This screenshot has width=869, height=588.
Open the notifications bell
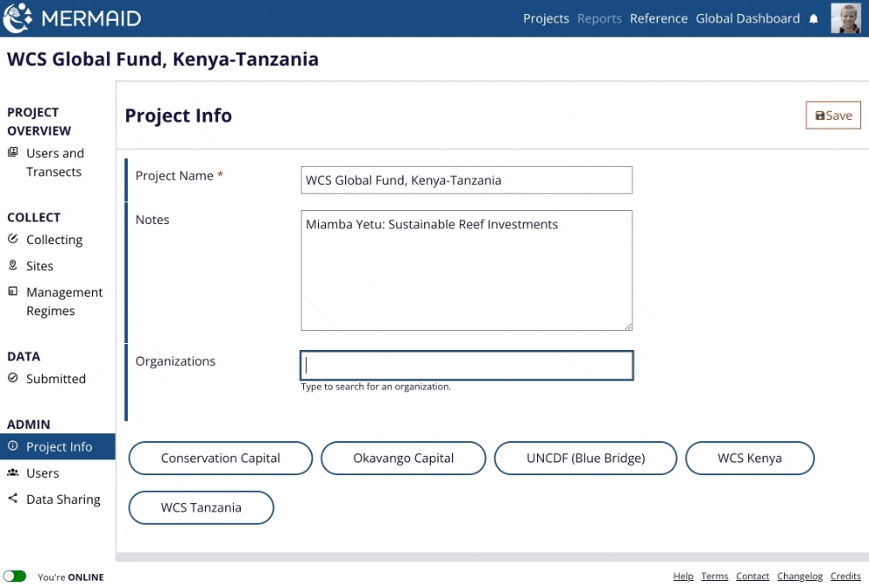pyautogui.click(x=813, y=19)
